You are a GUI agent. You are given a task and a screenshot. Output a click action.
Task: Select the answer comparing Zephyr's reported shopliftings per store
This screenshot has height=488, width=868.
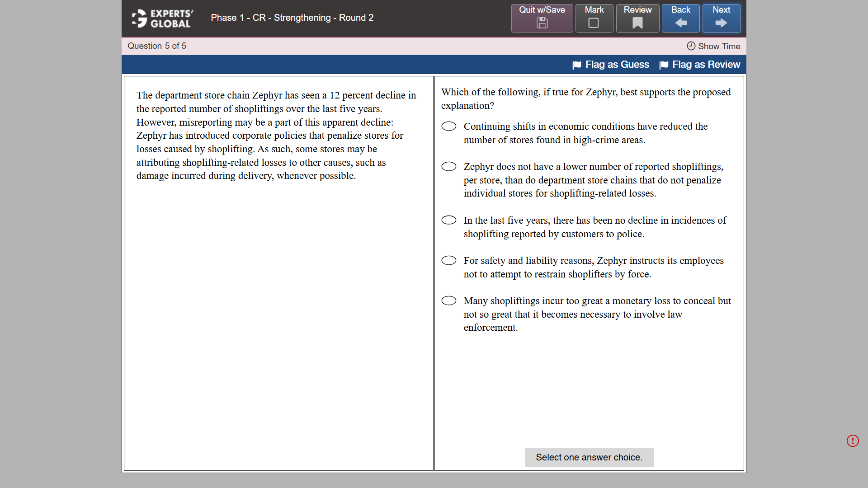point(449,166)
